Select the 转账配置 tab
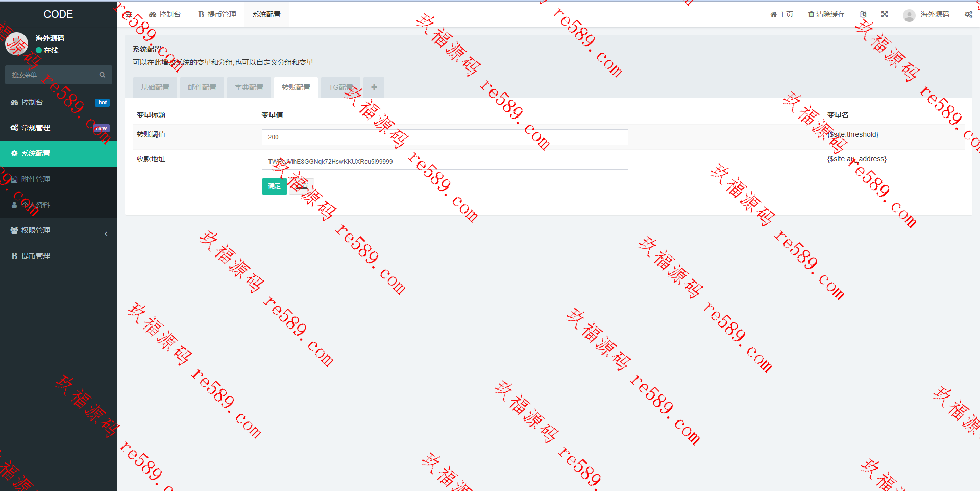980x491 pixels. click(x=296, y=87)
